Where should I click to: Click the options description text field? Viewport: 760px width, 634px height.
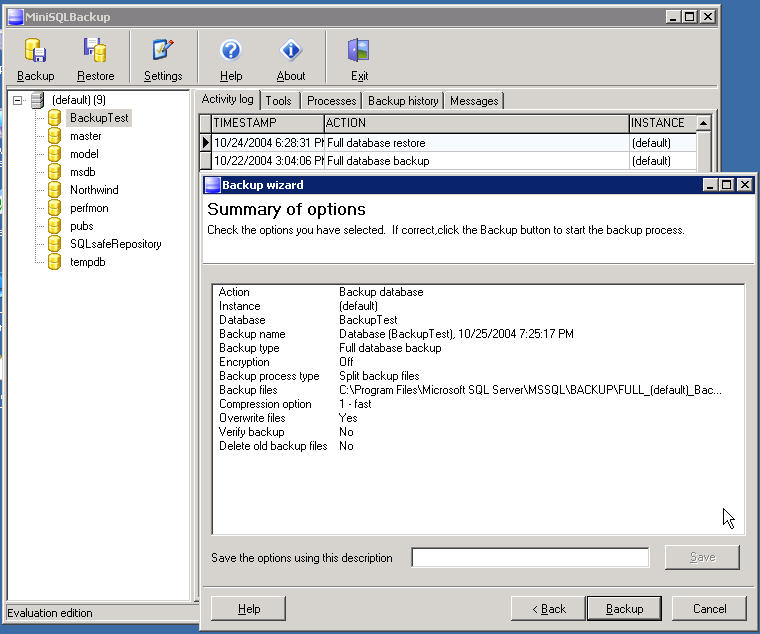click(530, 557)
